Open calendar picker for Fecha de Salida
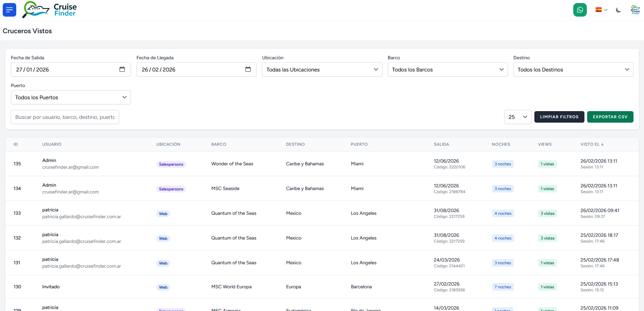The height and width of the screenshot is (311, 644). point(122,69)
